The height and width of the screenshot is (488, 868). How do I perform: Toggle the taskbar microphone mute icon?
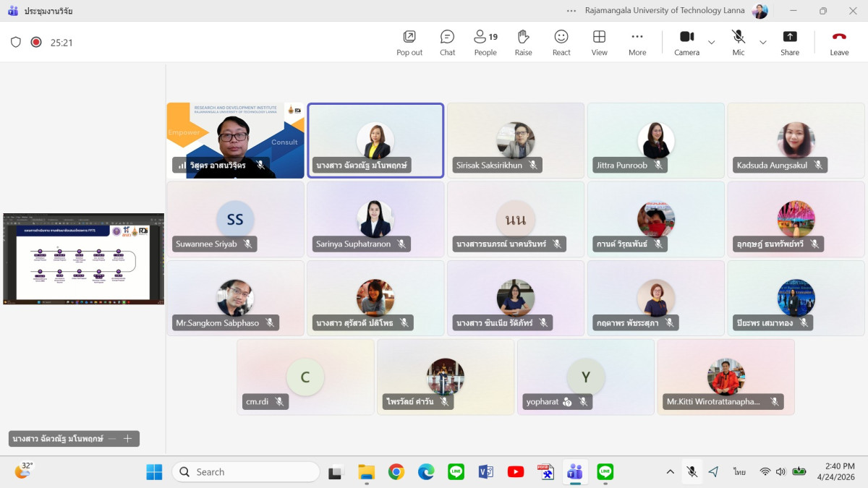(x=692, y=472)
